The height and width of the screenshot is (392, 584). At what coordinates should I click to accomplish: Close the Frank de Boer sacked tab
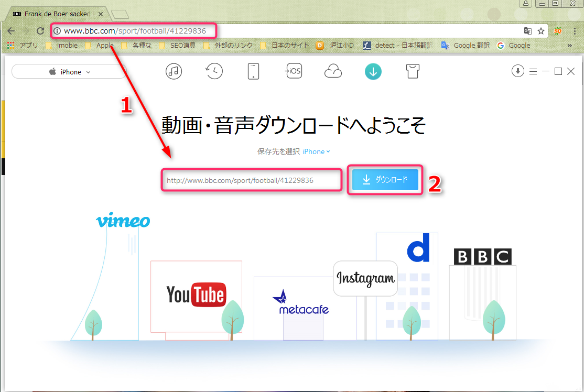tap(101, 14)
